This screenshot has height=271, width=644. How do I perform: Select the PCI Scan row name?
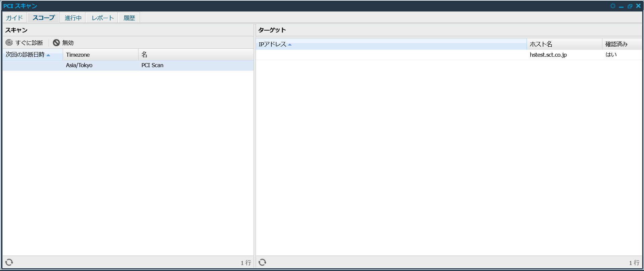click(152, 65)
